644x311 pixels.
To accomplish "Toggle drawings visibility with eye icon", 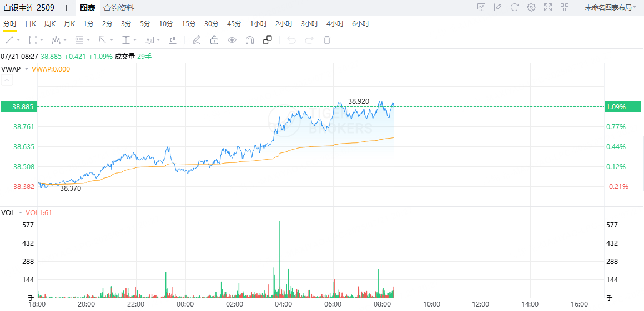I will click(232, 40).
